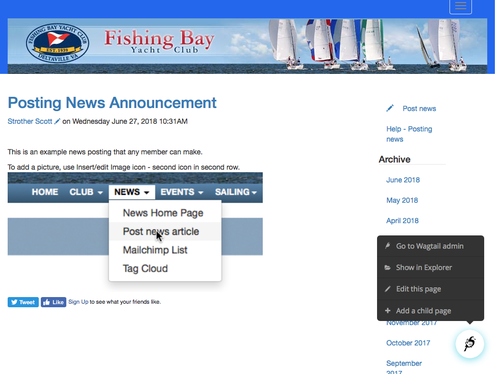
Task: Click the pencil icon for Edit this page
Action: 387,289
